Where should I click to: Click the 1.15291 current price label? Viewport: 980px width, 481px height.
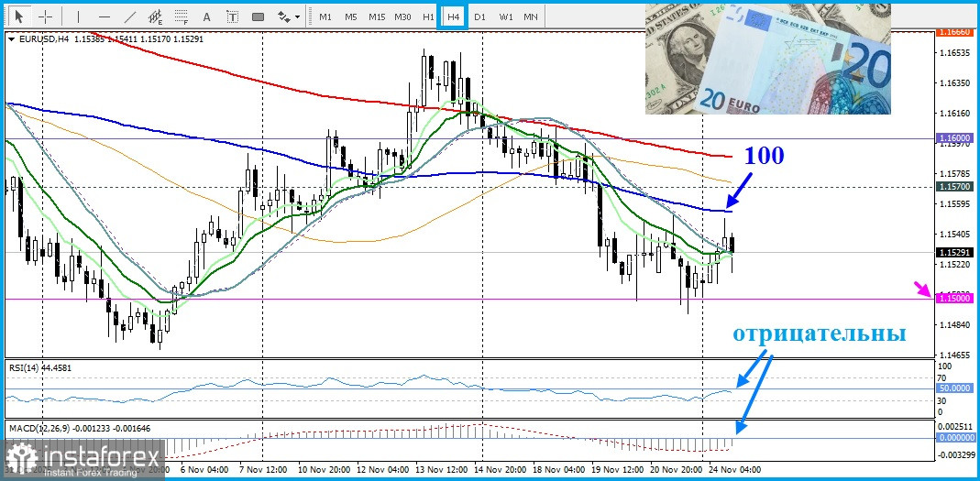[953, 252]
